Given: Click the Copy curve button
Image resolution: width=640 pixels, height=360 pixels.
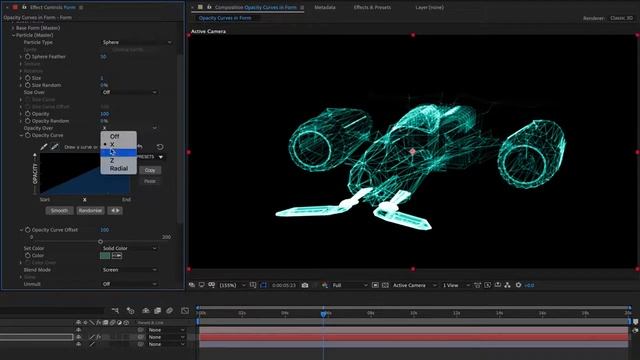Looking at the screenshot, I should 150,170.
